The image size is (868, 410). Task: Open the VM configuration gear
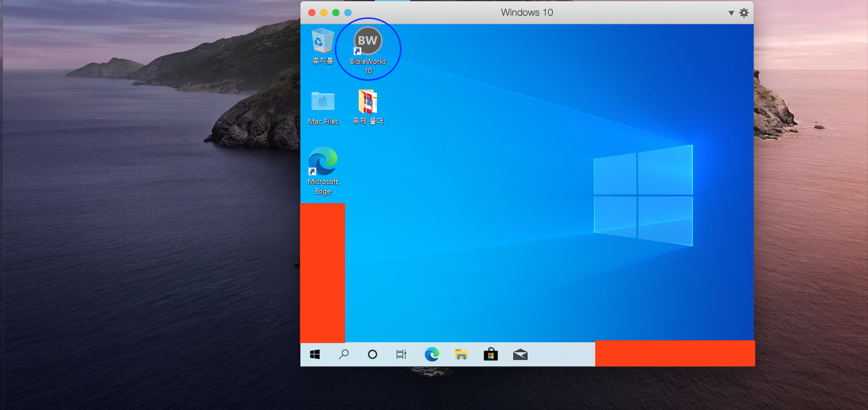pyautogui.click(x=744, y=13)
